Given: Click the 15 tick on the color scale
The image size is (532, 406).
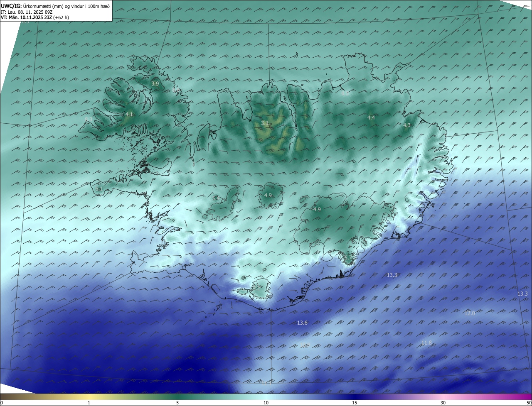Looking at the screenshot, I should (355, 403).
